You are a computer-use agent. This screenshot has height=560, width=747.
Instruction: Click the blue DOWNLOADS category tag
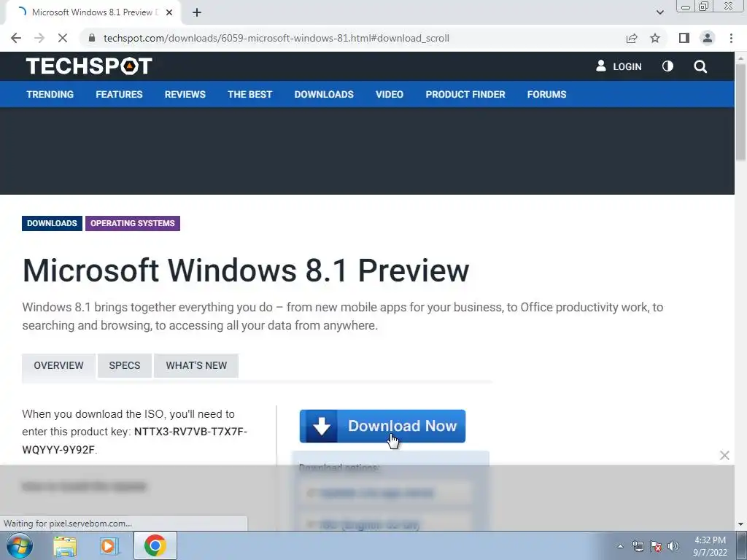tap(52, 223)
